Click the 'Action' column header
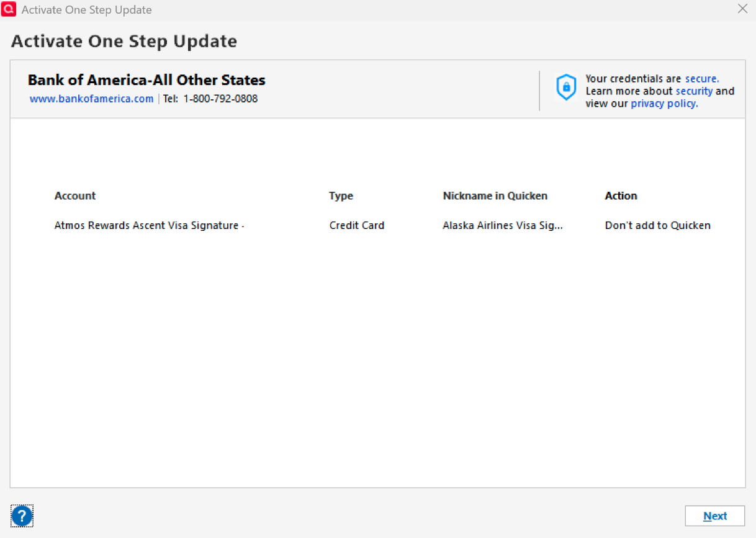This screenshot has height=538, width=756. click(x=621, y=195)
